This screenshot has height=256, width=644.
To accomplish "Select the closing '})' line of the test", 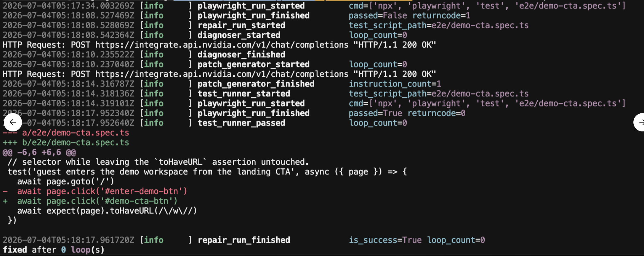I will [12, 220].
